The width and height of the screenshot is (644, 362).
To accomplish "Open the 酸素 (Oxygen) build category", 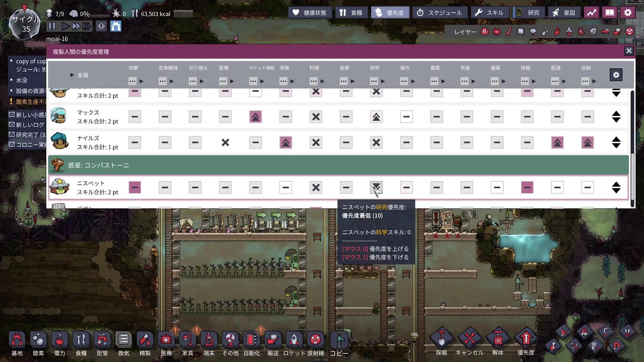I will point(38,340).
